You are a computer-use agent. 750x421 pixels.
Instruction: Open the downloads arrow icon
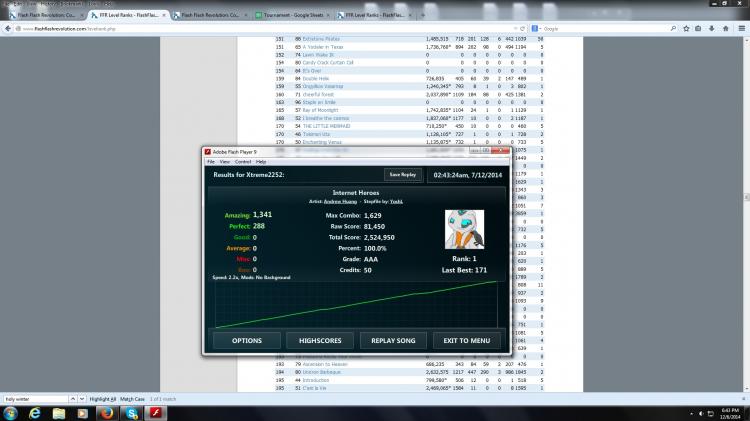[712, 29]
